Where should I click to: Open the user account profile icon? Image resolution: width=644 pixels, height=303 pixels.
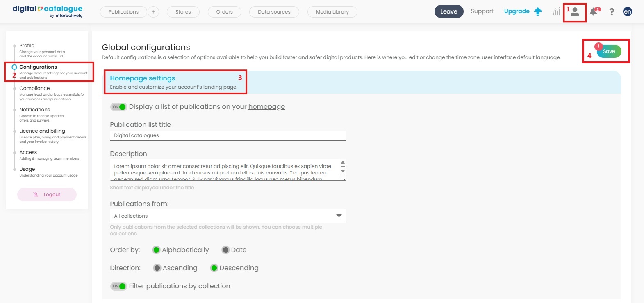(575, 12)
